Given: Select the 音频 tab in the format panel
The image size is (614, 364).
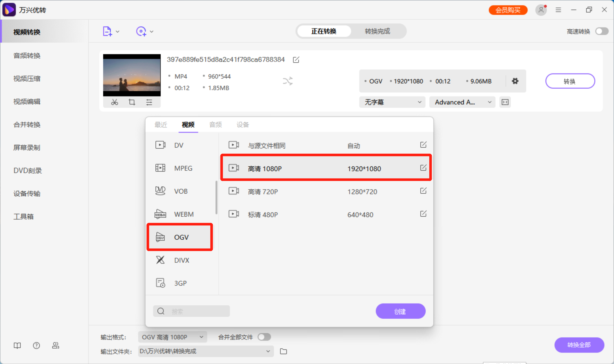Looking at the screenshot, I should click(215, 125).
